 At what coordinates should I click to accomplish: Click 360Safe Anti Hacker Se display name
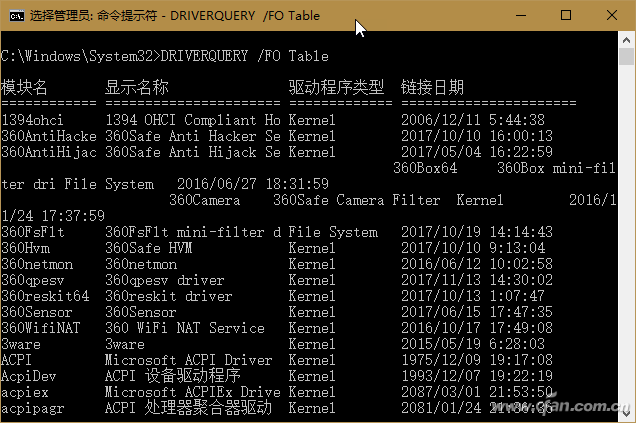[x=193, y=136]
